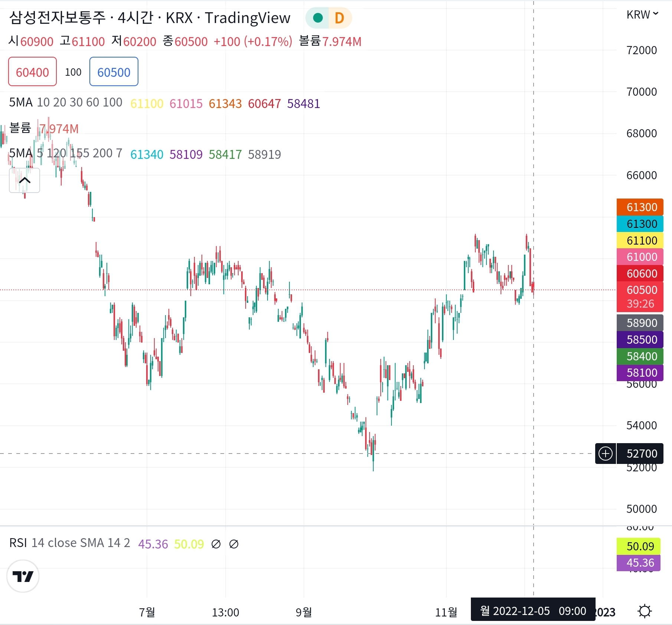
Task: Click the purple 45.36 RSI axis label
Action: point(639,563)
